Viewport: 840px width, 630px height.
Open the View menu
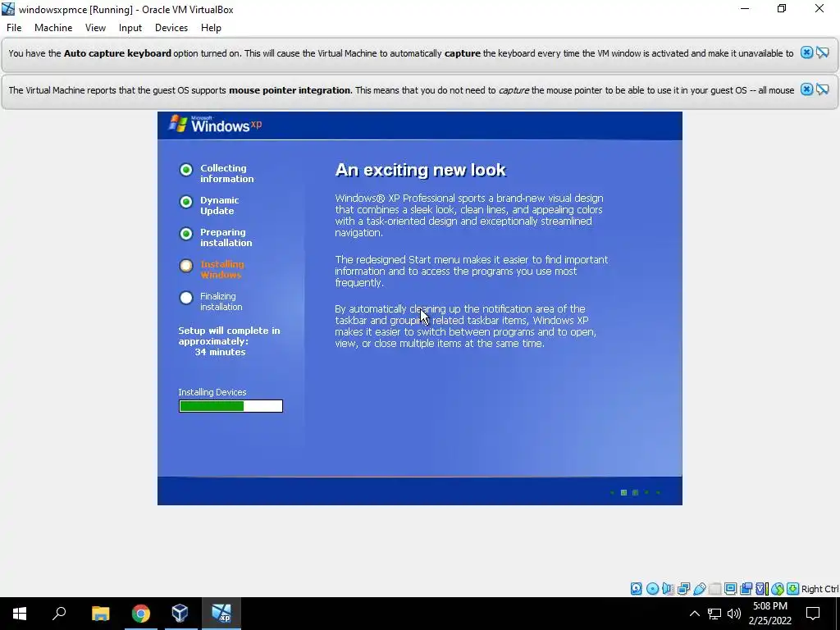click(x=95, y=28)
